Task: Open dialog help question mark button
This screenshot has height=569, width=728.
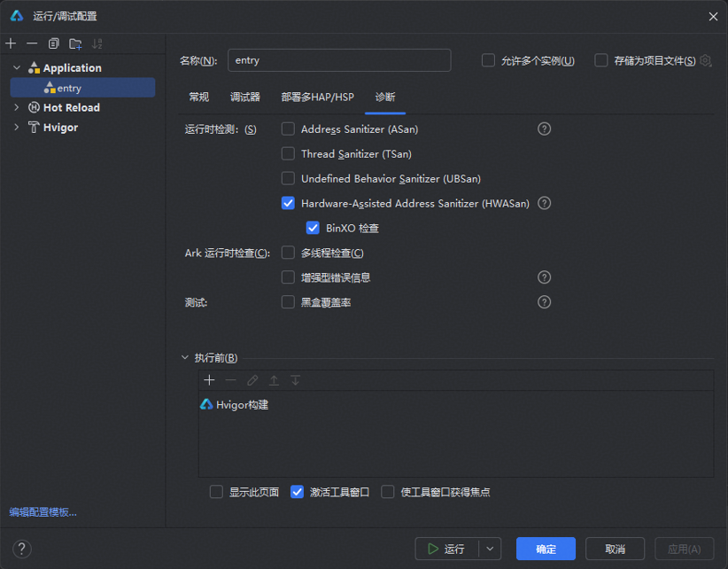Action: 22,549
